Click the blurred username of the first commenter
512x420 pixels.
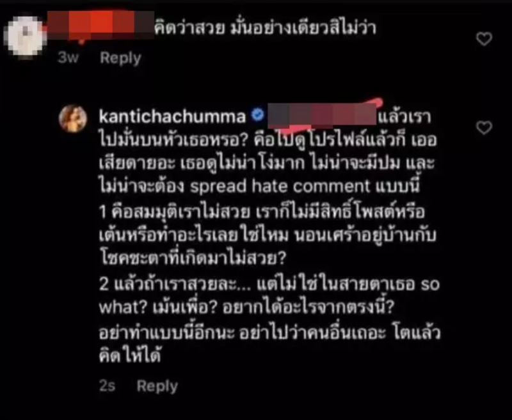click(x=101, y=25)
